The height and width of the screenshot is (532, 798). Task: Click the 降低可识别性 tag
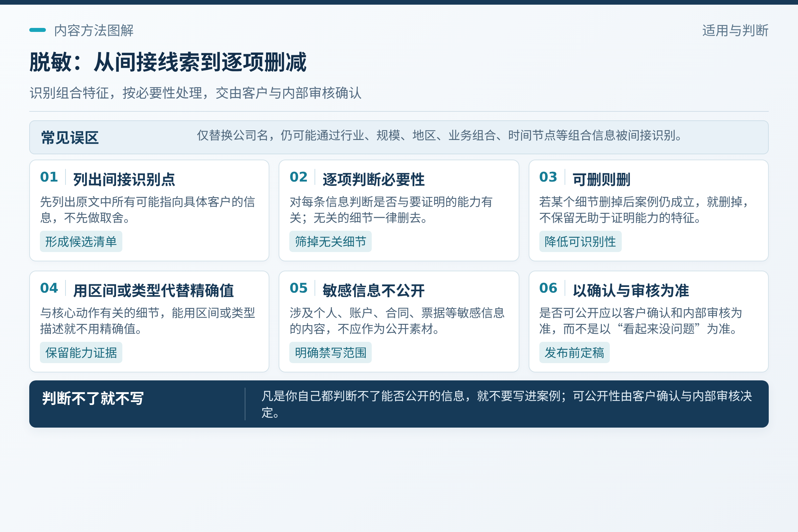(x=581, y=242)
